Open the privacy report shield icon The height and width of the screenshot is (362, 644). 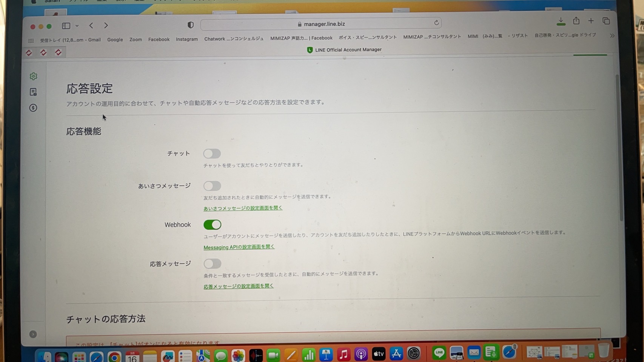click(x=191, y=25)
